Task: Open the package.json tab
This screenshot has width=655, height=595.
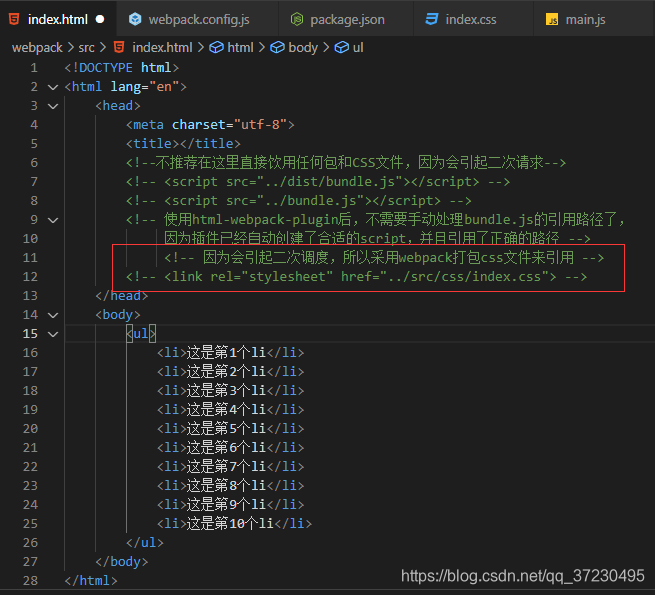Action: tap(346, 19)
